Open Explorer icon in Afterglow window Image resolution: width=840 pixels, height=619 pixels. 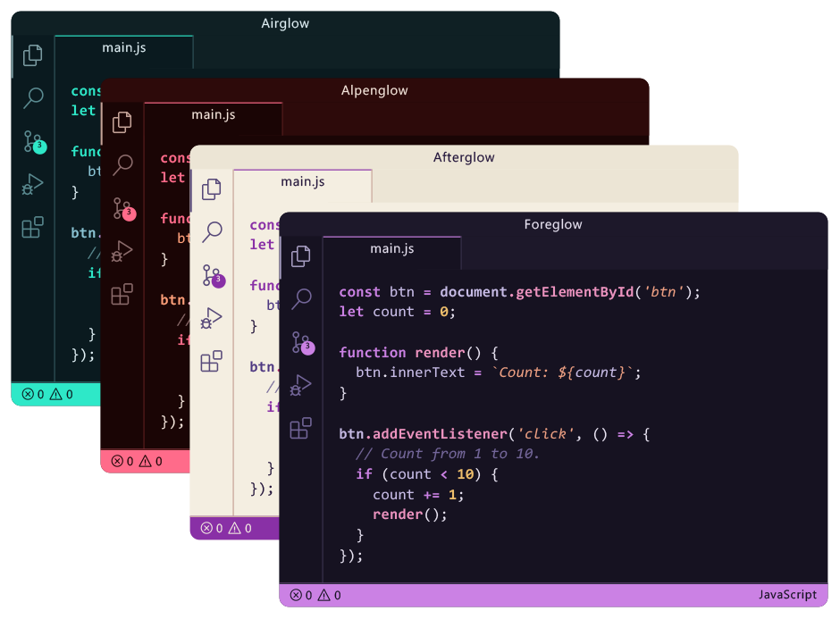(212, 189)
